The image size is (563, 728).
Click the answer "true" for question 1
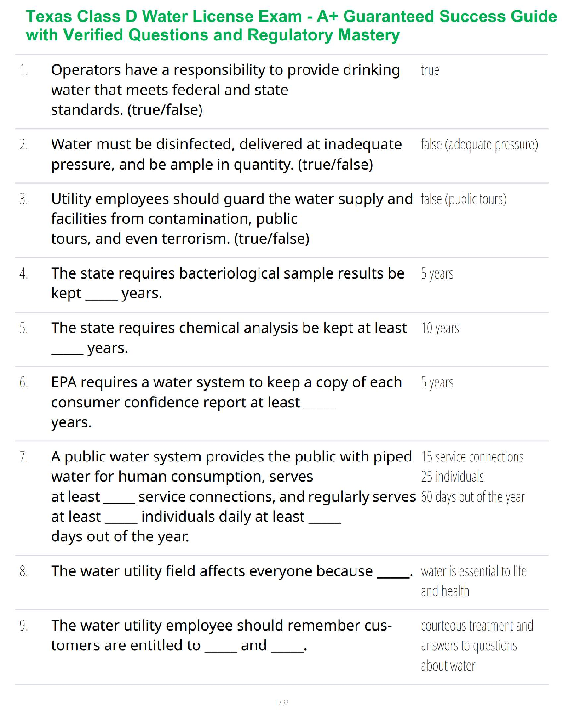(x=430, y=70)
